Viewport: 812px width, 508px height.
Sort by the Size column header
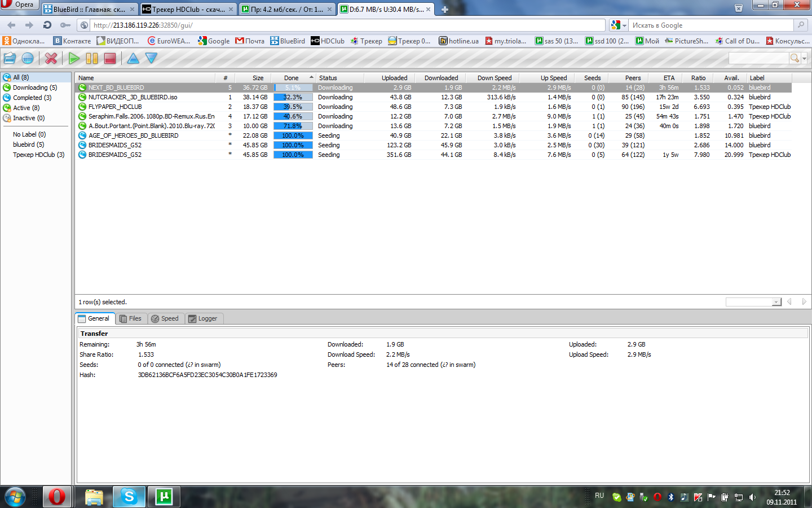click(253, 78)
